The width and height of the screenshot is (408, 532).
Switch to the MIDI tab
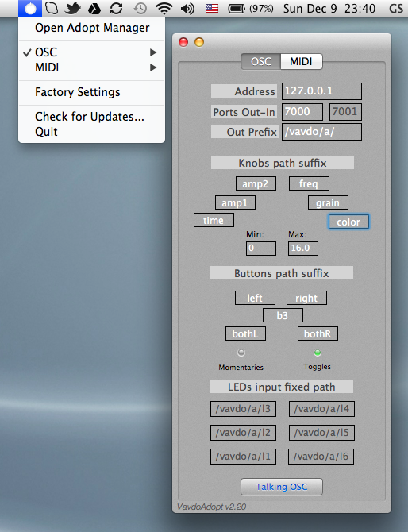(x=301, y=61)
